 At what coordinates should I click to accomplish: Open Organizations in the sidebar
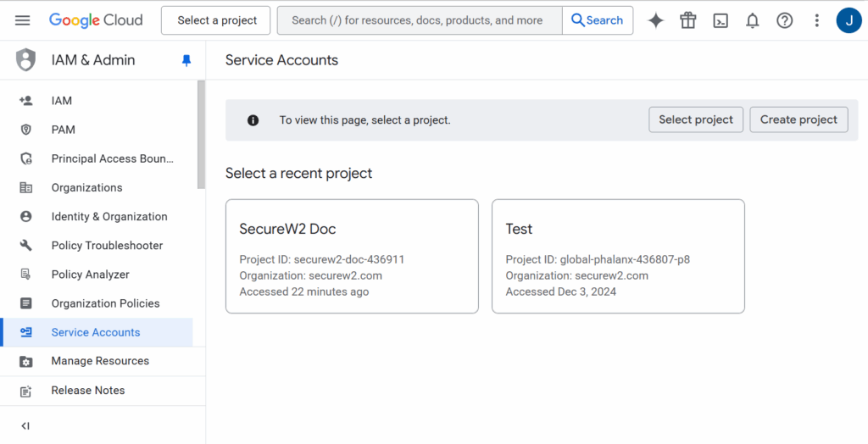(97, 187)
